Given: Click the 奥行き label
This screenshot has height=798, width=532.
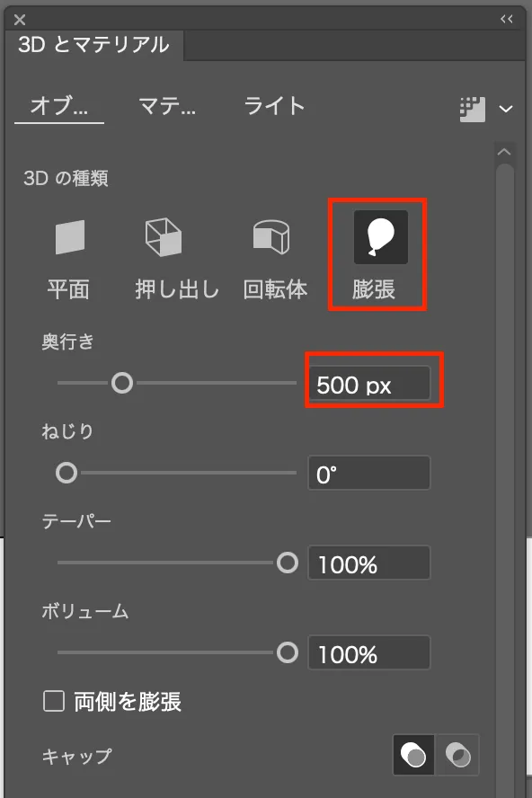Looking at the screenshot, I should click(67, 341).
